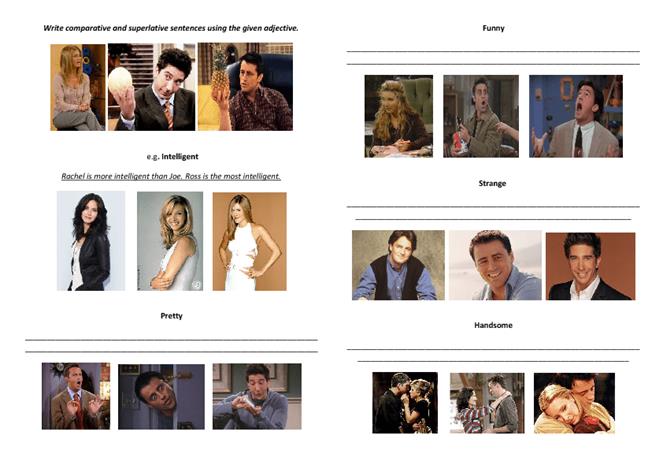Click first answer line under 'Funny'
663x469 pixels.
point(493,51)
